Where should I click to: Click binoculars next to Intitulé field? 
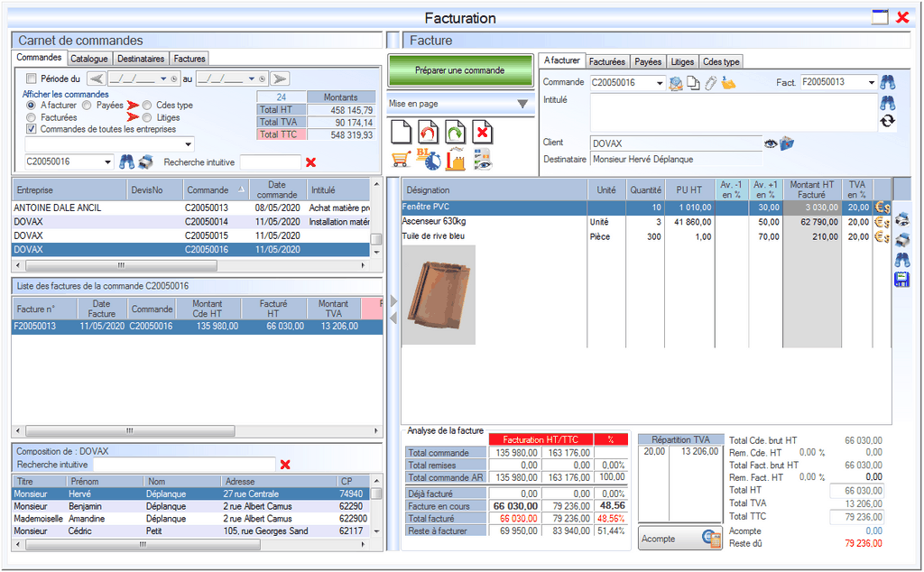pos(888,104)
